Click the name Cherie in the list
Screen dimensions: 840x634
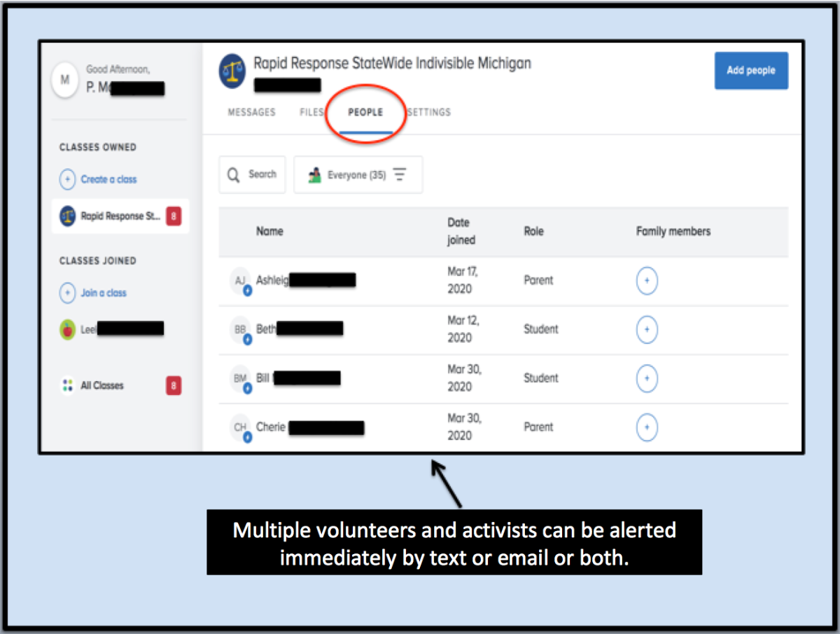[x=271, y=427]
